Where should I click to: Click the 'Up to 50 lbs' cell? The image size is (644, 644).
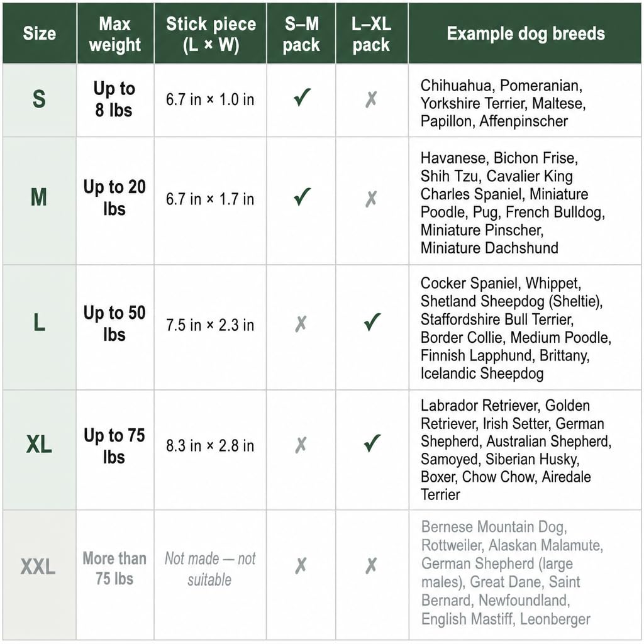point(114,324)
